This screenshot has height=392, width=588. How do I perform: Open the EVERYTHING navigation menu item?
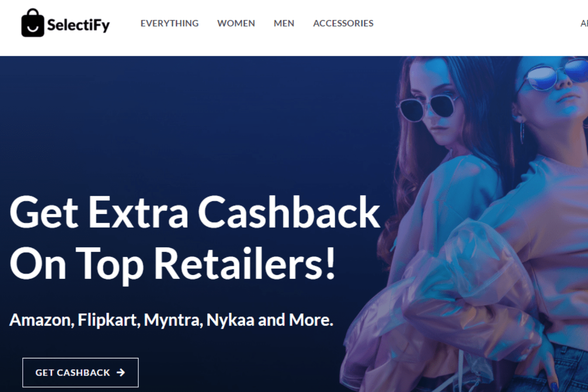coord(170,24)
